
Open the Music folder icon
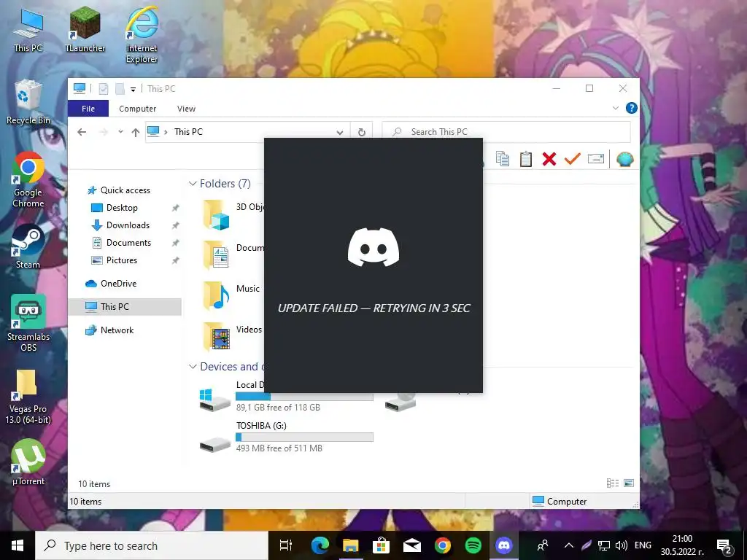tap(216, 295)
